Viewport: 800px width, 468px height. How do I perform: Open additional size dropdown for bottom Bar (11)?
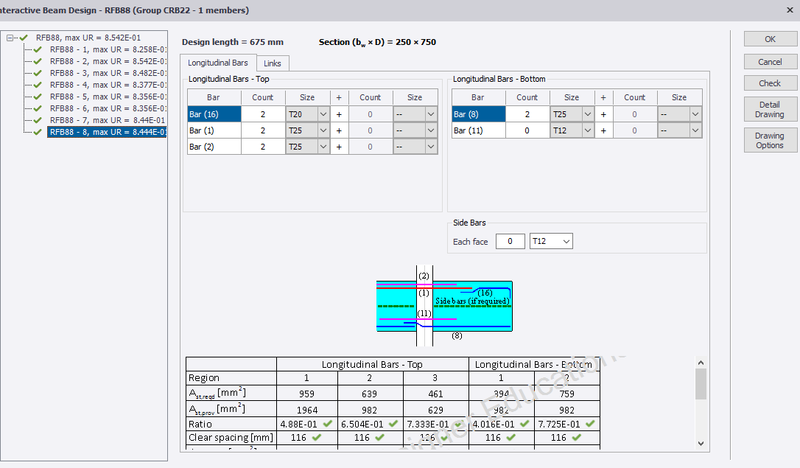[x=695, y=131]
